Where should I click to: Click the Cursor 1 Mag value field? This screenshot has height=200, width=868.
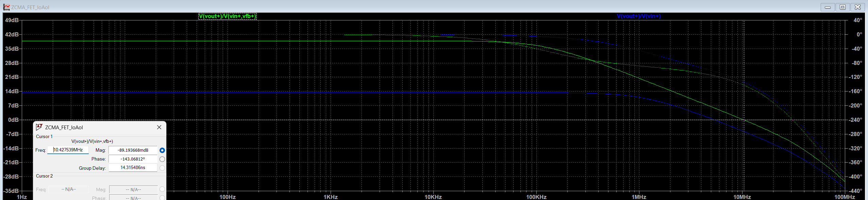pyautogui.click(x=133, y=150)
